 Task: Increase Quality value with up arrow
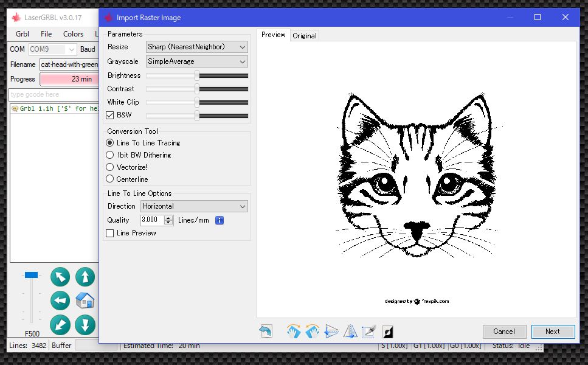(x=169, y=218)
